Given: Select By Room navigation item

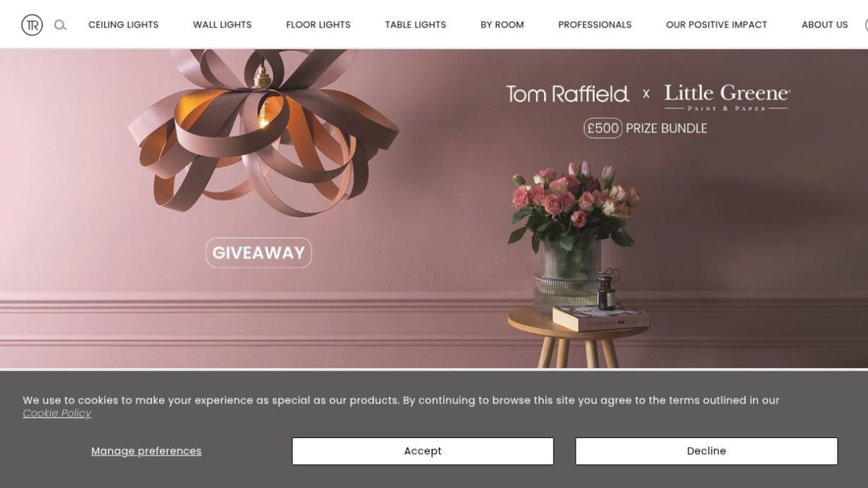Looking at the screenshot, I should 502,25.
